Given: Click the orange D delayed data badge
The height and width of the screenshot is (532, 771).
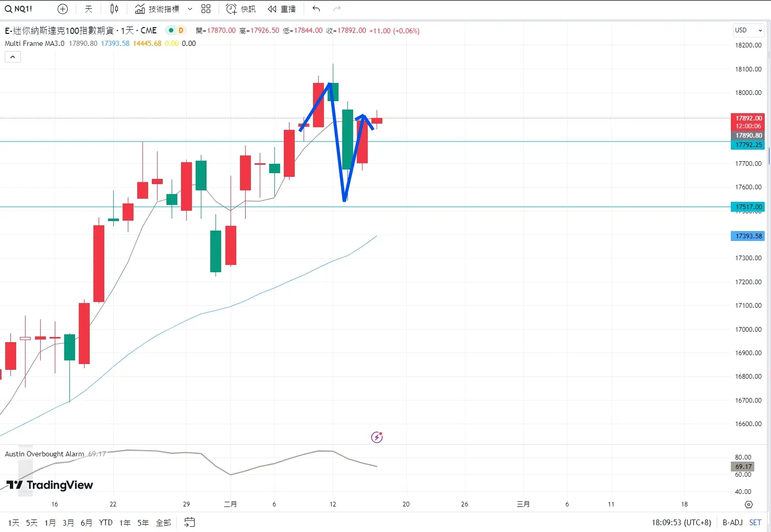Looking at the screenshot, I should point(181,30).
